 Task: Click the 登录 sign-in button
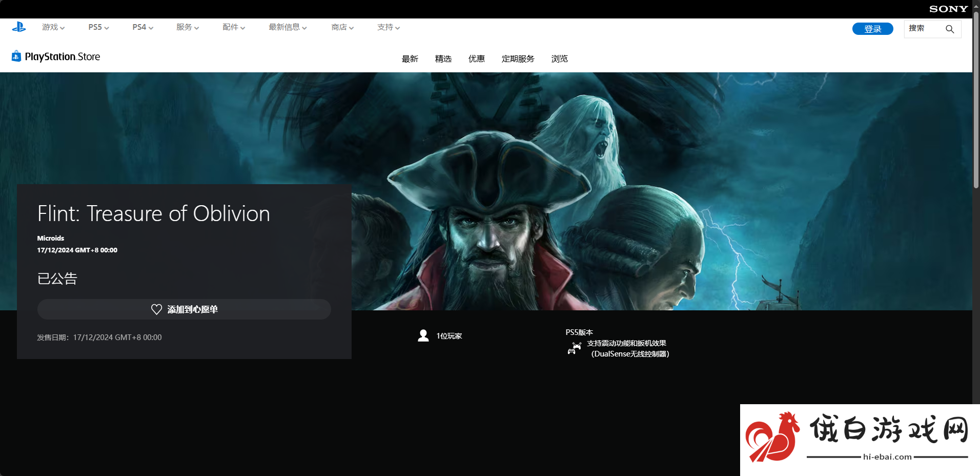(x=873, y=29)
